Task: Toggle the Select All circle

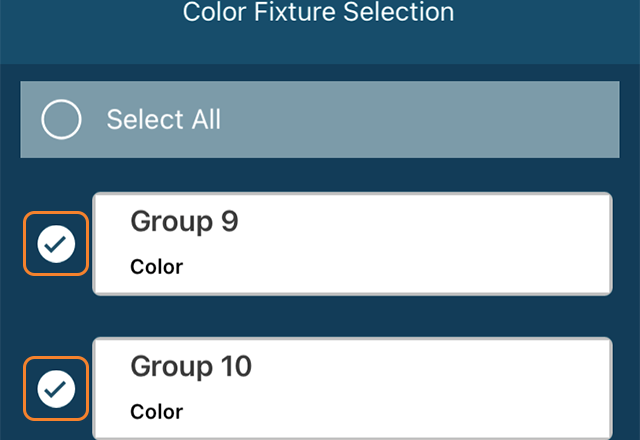Action: (61, 120)
